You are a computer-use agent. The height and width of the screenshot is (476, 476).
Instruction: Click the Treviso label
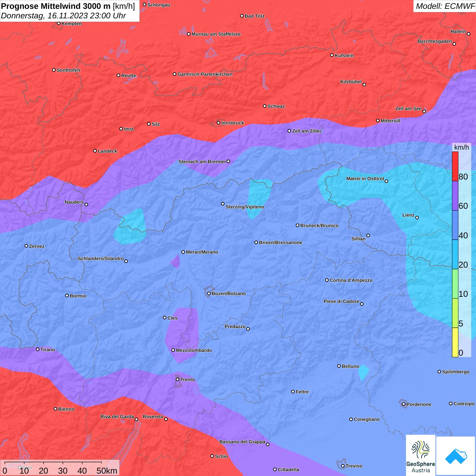(354, 466)
